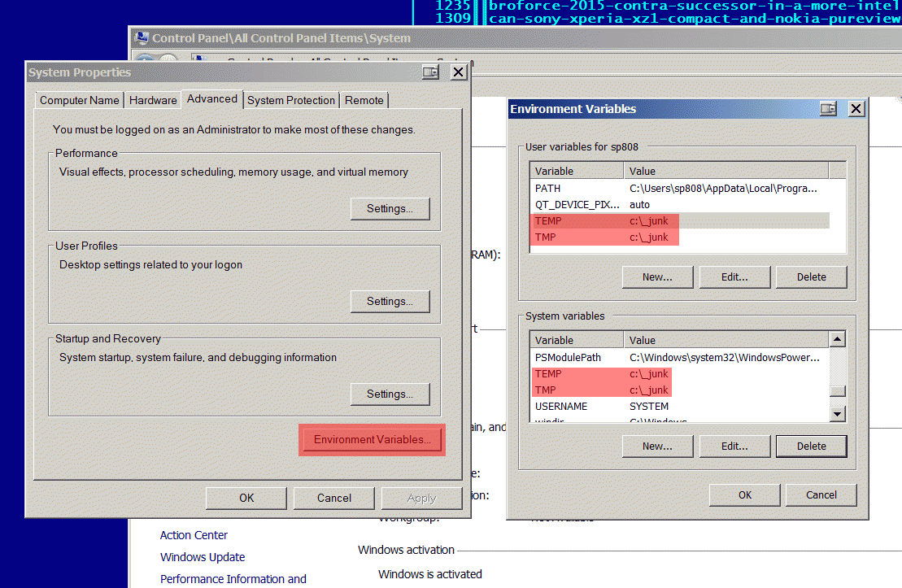Create a new user variable with New
This screenshot has height=588, width=902.
pyautogui.click(x=657, y=277)
